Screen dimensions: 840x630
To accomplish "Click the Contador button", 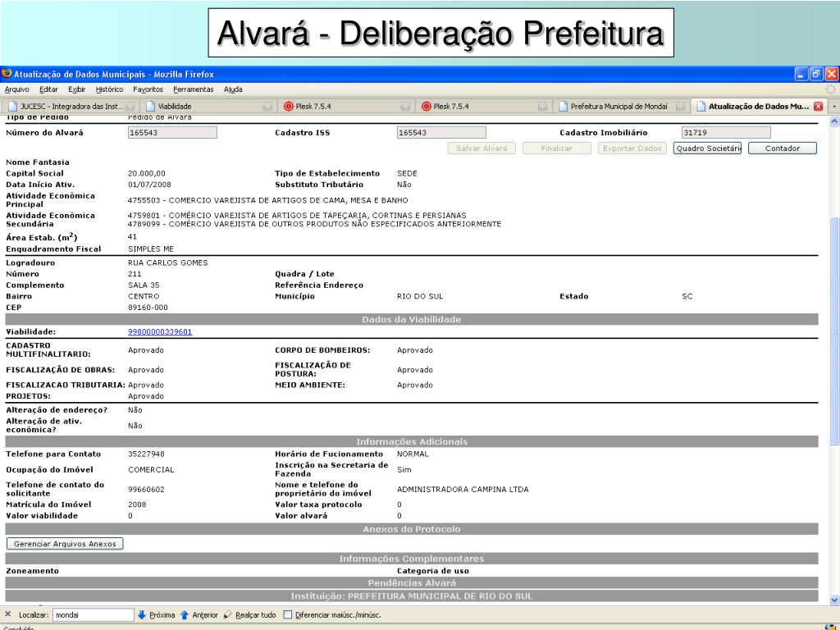I will pyautogui.click(x=783, y=148).
